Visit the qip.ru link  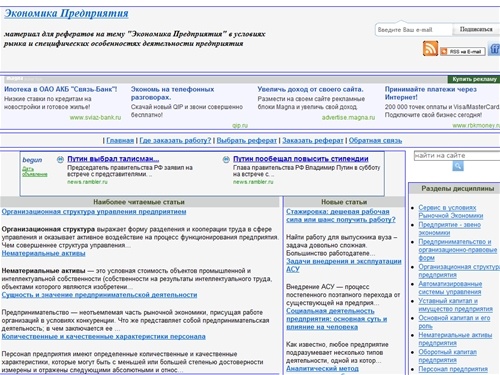pos(240,125)
